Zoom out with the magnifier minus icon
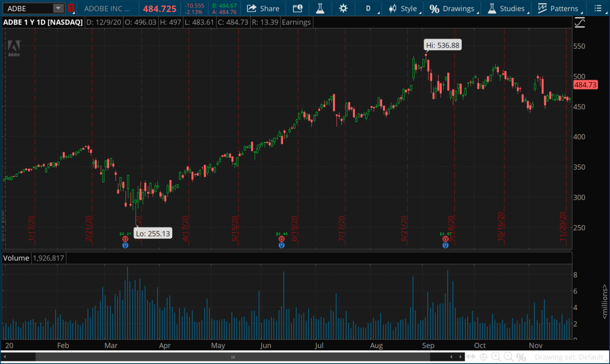Image resolution: width=610 pixels, height=364 pixels. (x=508, y=357)
